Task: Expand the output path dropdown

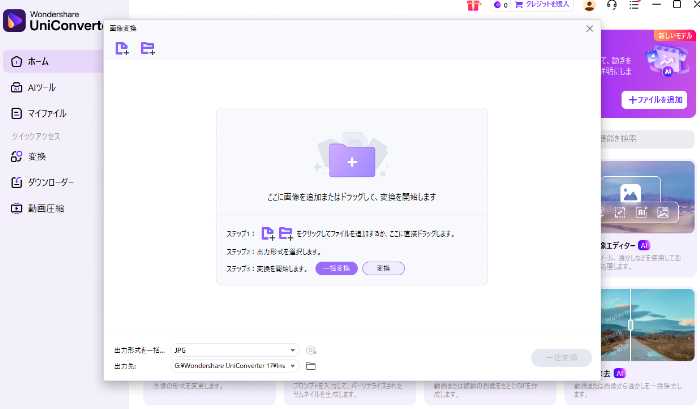Action: tap(292, 366)
